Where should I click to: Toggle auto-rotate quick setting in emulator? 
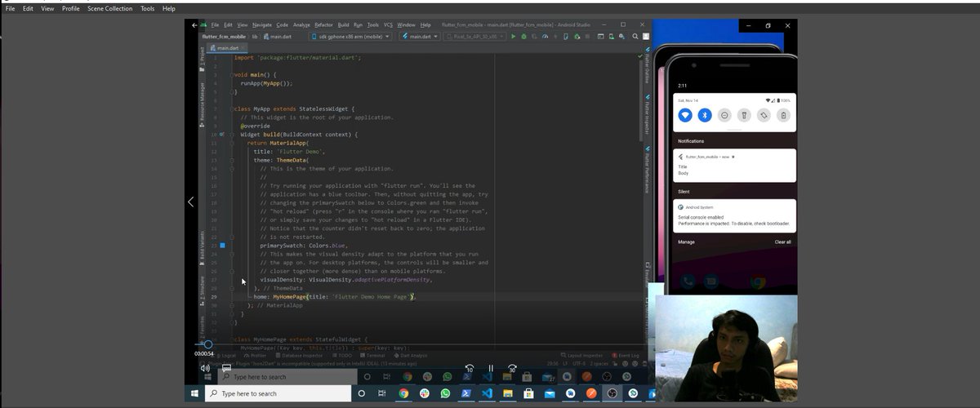click(x=764, y=115)
